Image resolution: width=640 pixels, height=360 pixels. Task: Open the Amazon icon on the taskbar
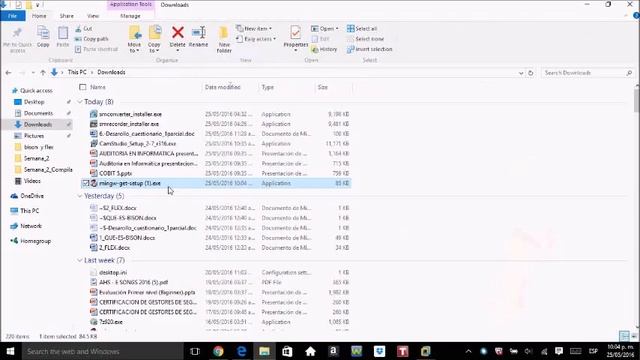coord(333,351)
